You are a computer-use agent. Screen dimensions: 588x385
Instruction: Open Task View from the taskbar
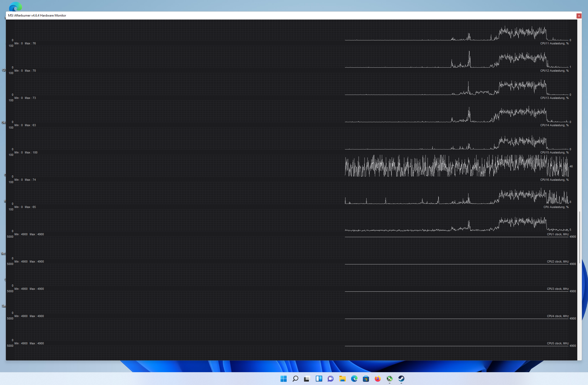point(307,379)
